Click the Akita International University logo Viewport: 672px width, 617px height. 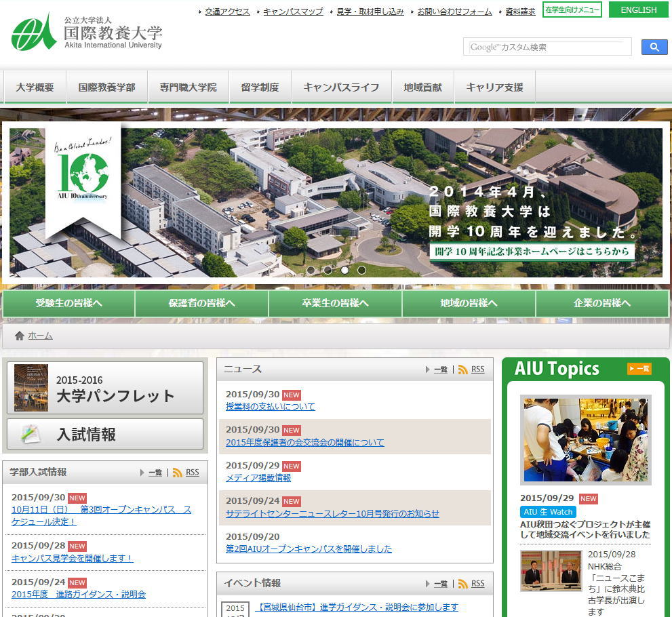click(87, 33)
